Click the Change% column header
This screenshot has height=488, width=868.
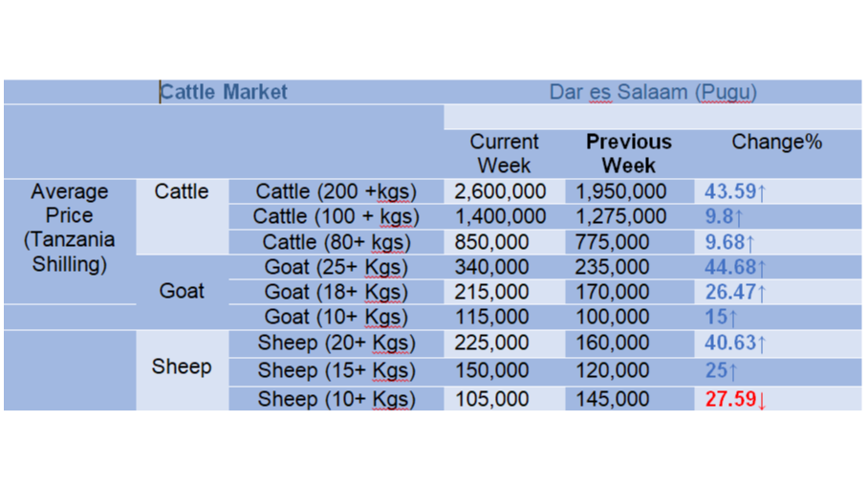pos(776,142)
